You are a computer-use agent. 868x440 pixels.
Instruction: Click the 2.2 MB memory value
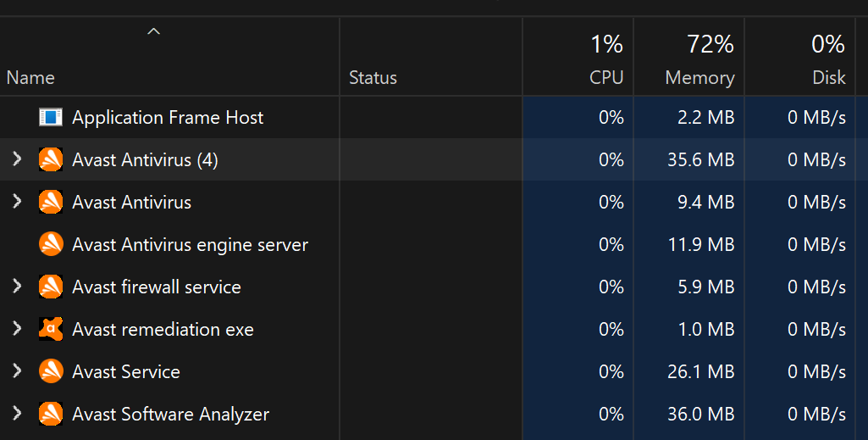click(705, 118)
